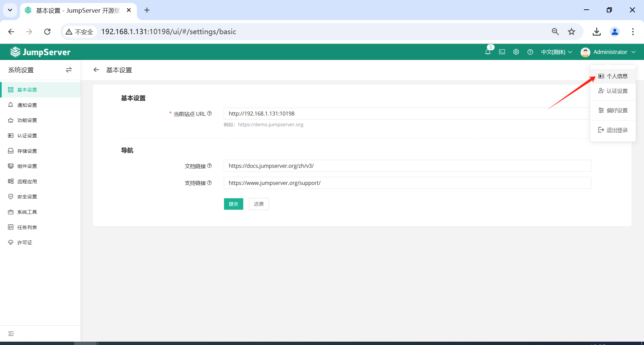Open the tab search dropdown arrow

point(10,10)
